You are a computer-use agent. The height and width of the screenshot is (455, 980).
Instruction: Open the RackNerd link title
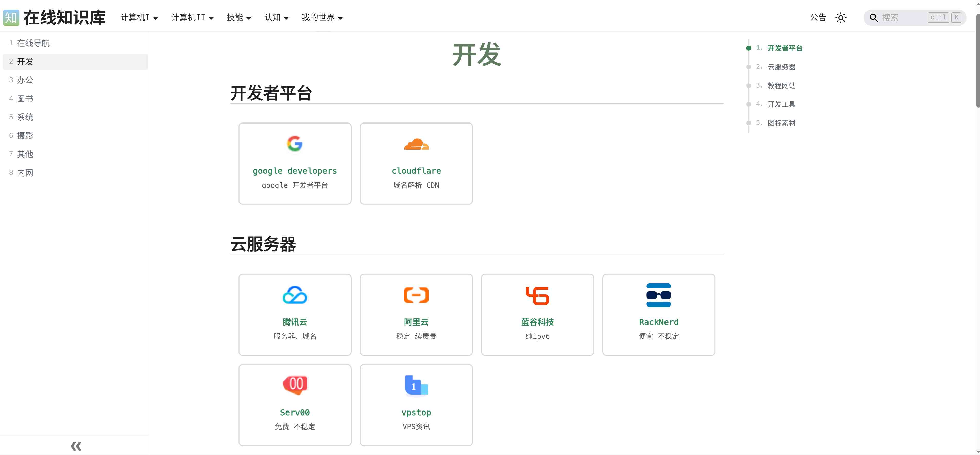(659, 322)
